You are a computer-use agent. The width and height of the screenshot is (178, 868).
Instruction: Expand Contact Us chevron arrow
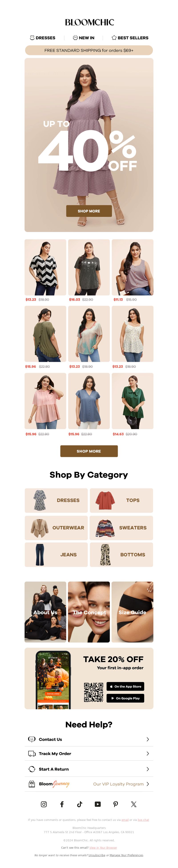pyautogui.click(x=148, y=739)
